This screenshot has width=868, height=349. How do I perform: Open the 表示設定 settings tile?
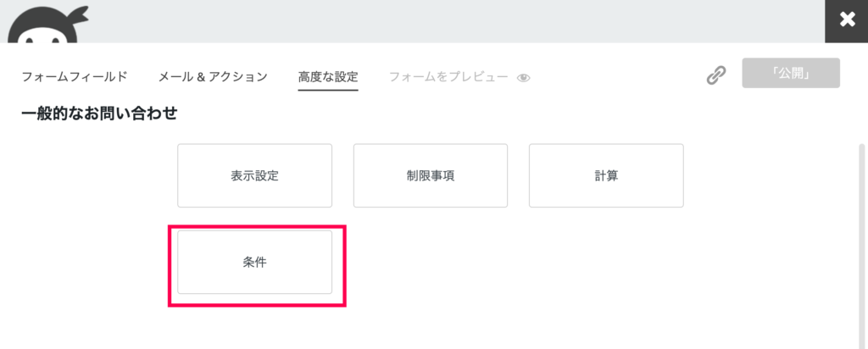254,176
